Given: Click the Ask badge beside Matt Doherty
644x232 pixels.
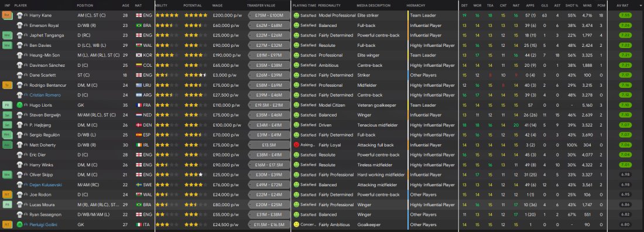Looking at the screenshot, I should (x=7, y=145).
